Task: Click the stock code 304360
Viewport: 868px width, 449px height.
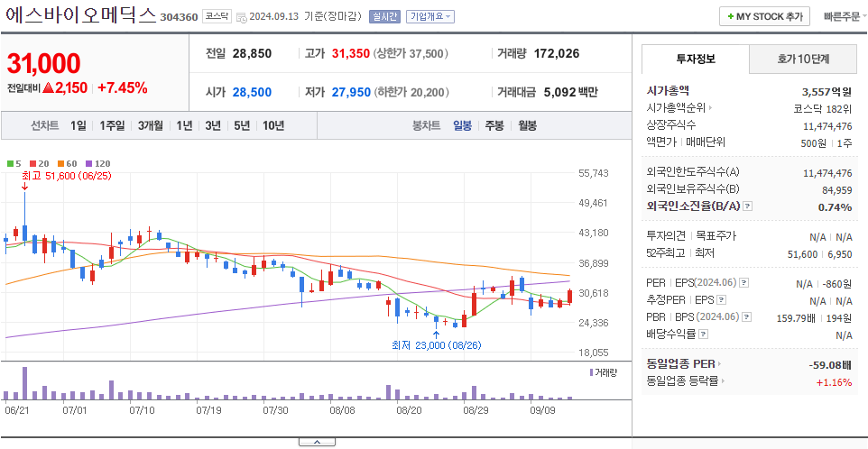Action: [179, 16]
